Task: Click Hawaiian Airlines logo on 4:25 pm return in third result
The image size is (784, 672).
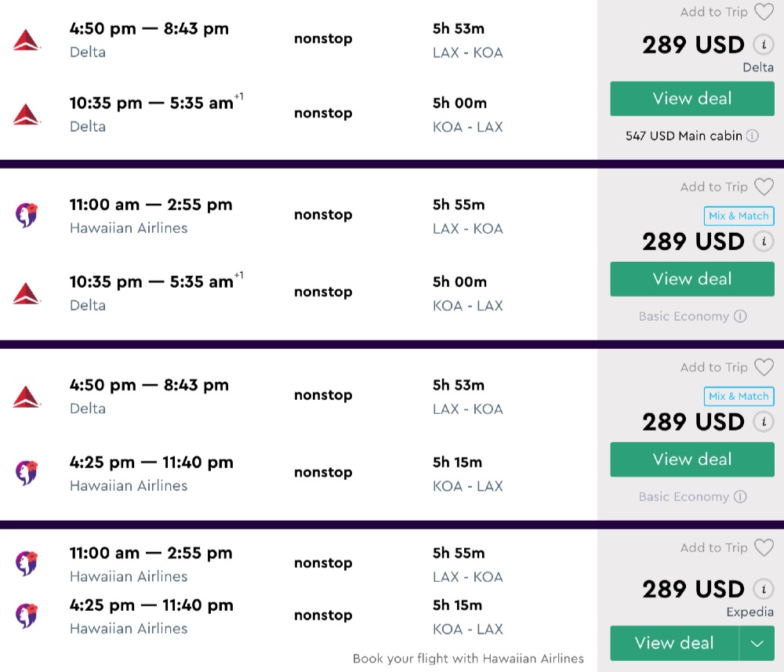Action: (26, 473)
